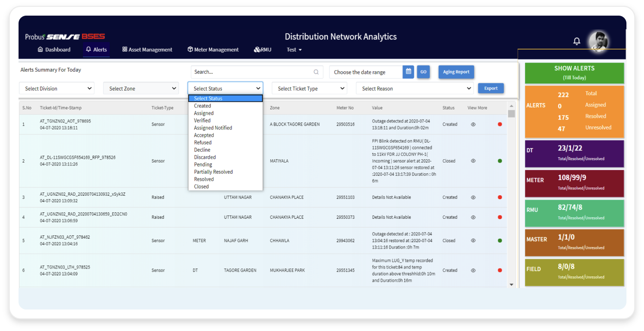Open the calendar date picker icon
644x331 pixels.
408,72
